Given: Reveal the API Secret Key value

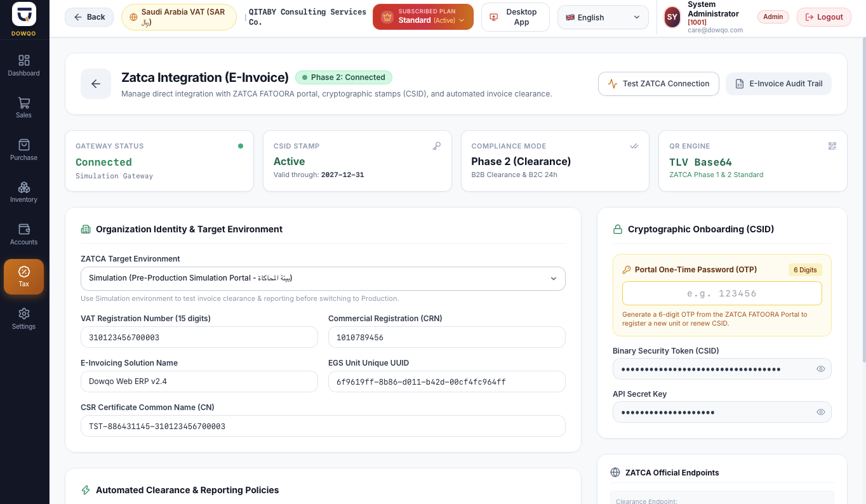Looking at the screenshot, I should click(820, 412).
